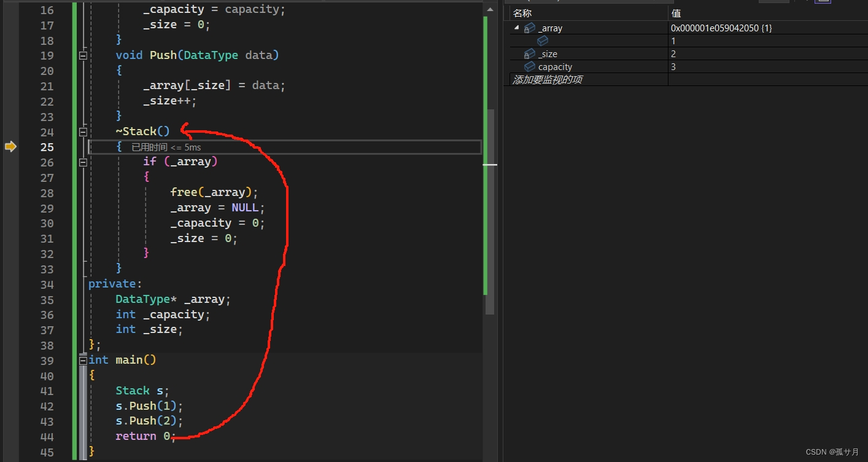Click the void Push(DataType data) signature
This screenshot has height=462, width=868.
pos(197,55)
